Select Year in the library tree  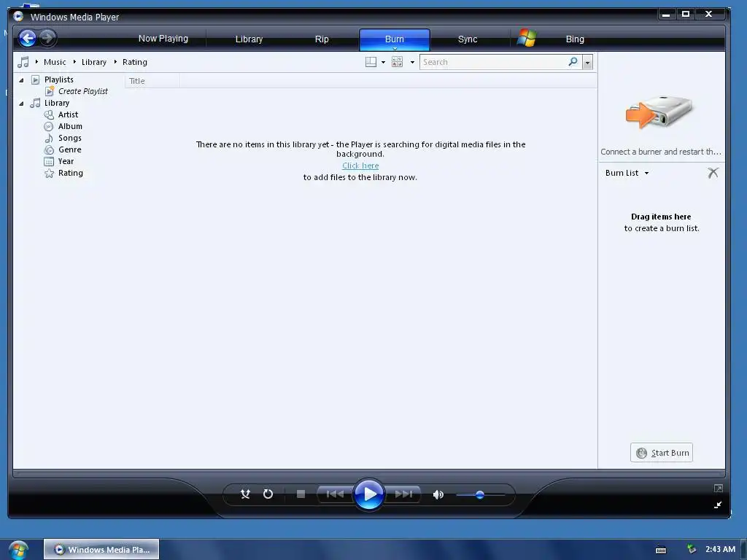click(x=66, y=161)
